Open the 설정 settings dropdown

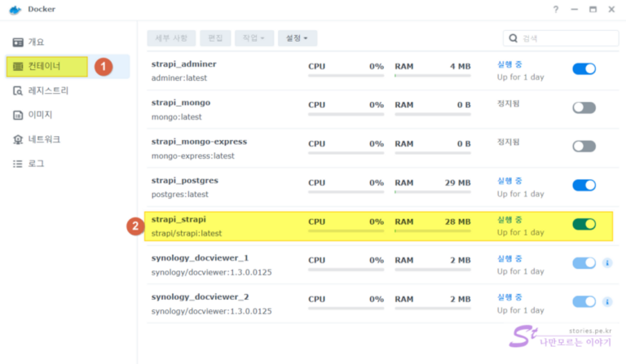pyautogui.click(x=298, y=38)
